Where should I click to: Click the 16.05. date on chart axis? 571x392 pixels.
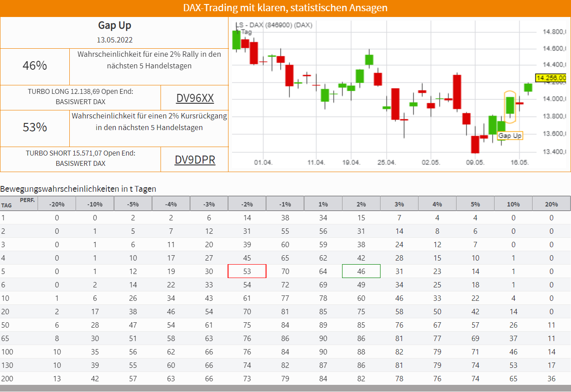pyautogui.click(x=519, y=162)
